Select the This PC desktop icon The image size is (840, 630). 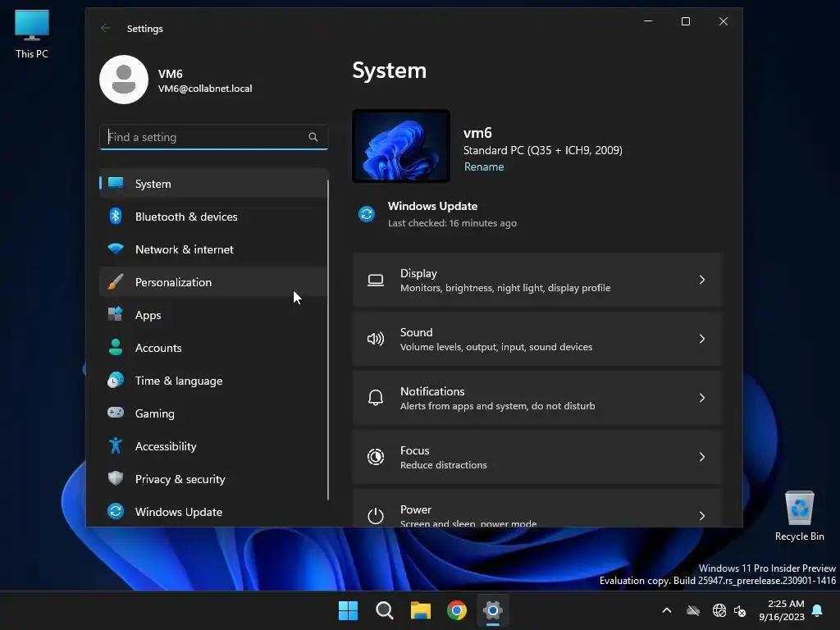click(32, 34)
